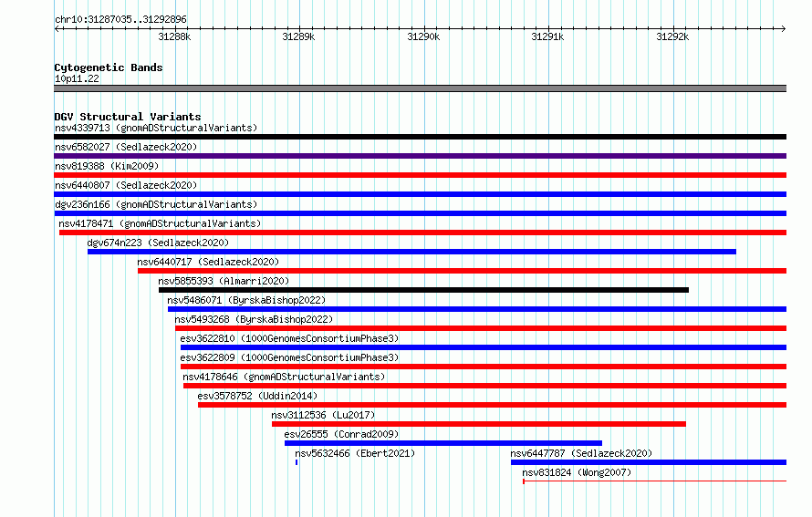
Task: Click the 31288k ruler tick label
Action: click(174, 36)
